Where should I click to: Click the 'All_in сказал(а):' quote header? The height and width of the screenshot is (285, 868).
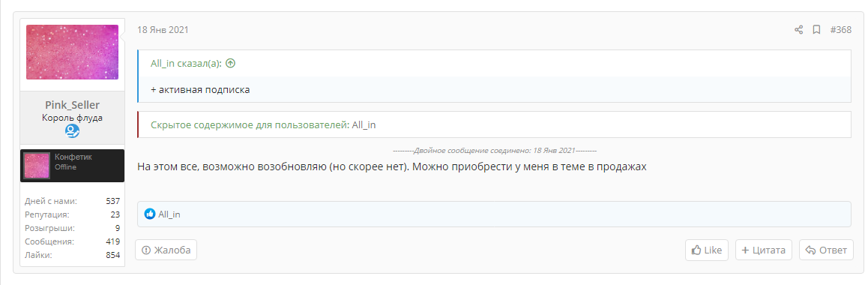coord(186,63)
